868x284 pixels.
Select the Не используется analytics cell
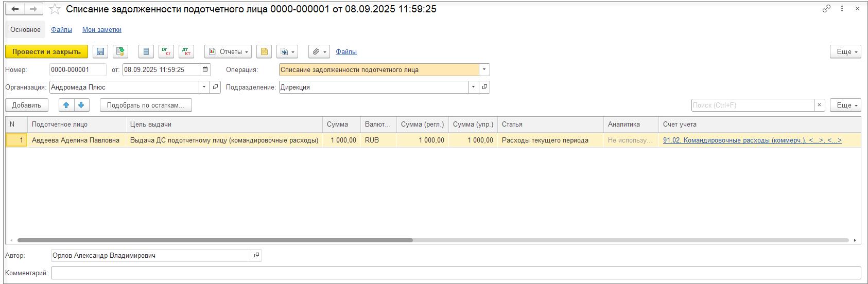click(x=631, y=140)
